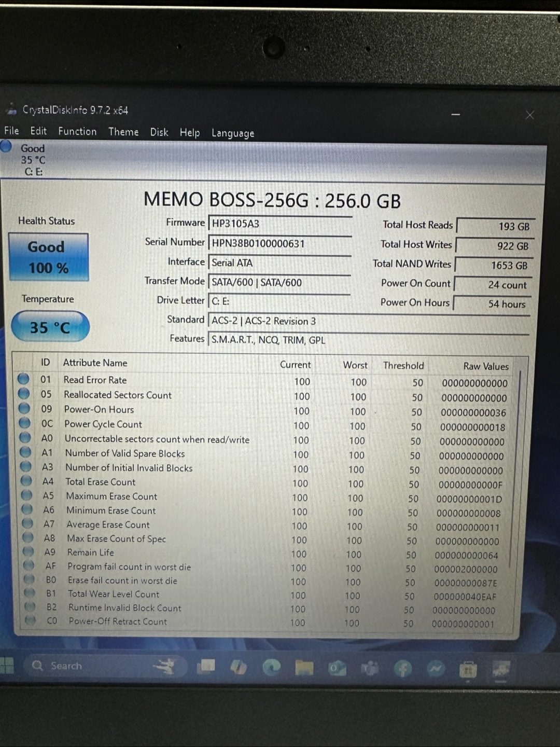
Task: Click the status circle for Total Erase Count
Action: pos(27,481)
